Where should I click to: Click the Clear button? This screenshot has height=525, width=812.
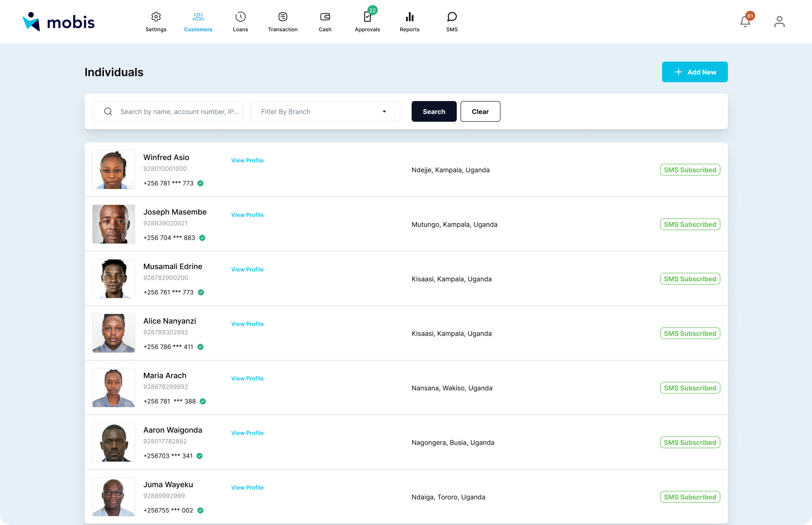(x=480, y=111)
